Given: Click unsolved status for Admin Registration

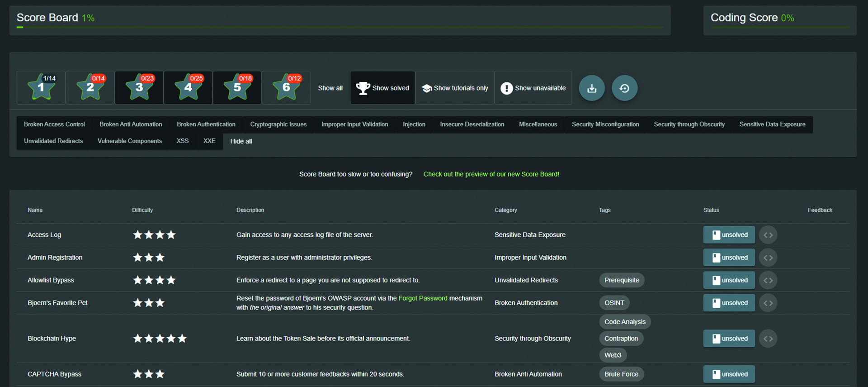Looking at the screenshot, I should tap(729, 258).
